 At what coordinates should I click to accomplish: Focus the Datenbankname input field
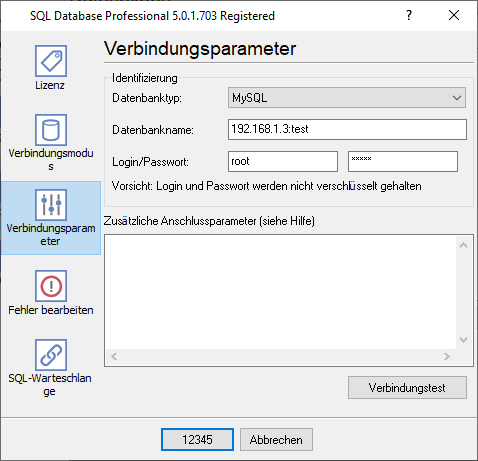tap(347, 129)
